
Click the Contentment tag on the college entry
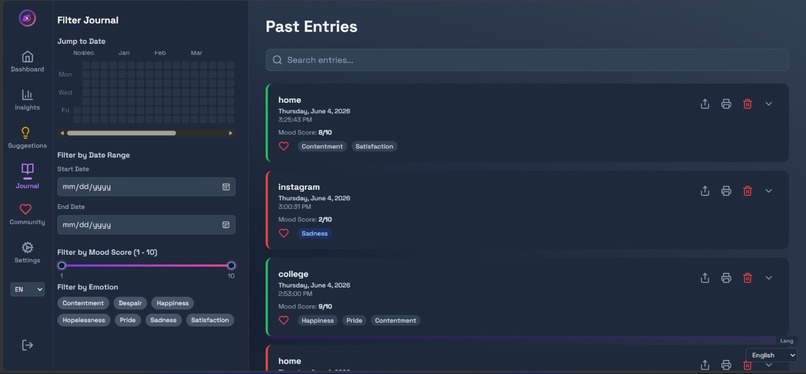tap(395, 321)
